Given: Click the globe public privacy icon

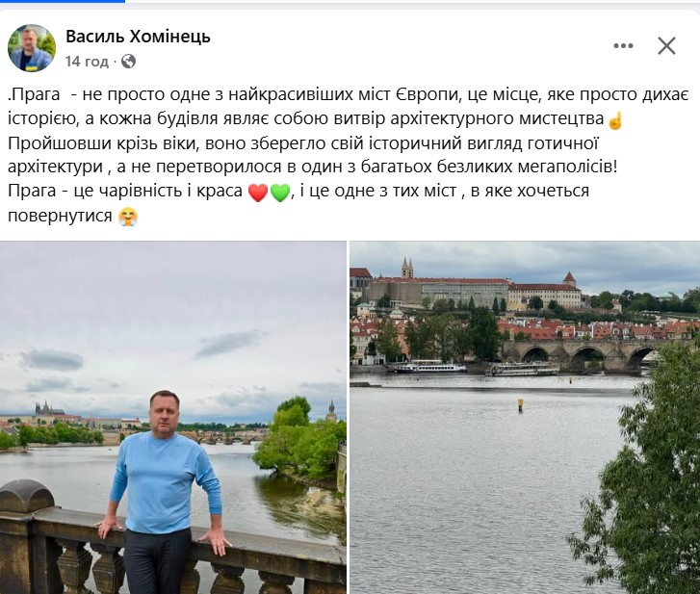Looking at the screenshot, I should pos(128,62).
